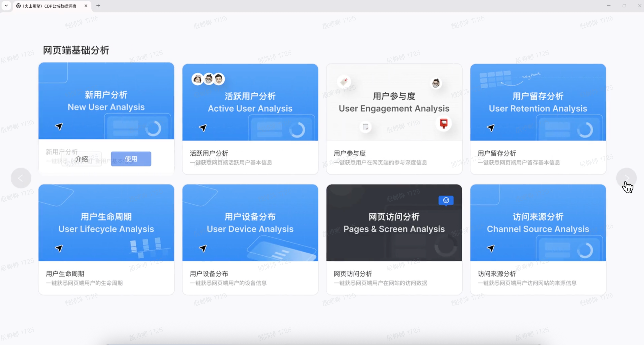
Task: Click description 一键获悉网页端用户在网站的访问数据
Action: click(x=381, y=283)
